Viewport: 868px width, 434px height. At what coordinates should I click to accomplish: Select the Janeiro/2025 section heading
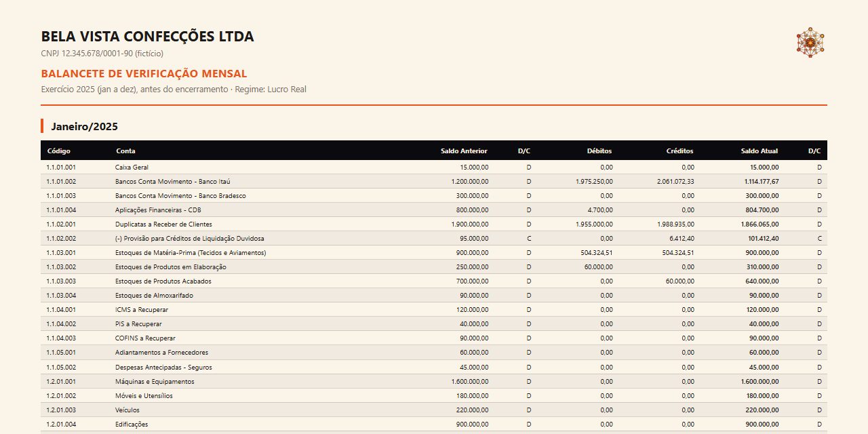point(85,127)
